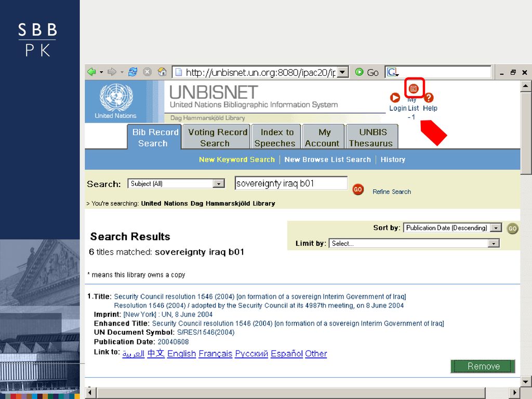Click the Publication Date value 20040608
The height and width of the screenshot is (399, 532).
click(173, 342)
